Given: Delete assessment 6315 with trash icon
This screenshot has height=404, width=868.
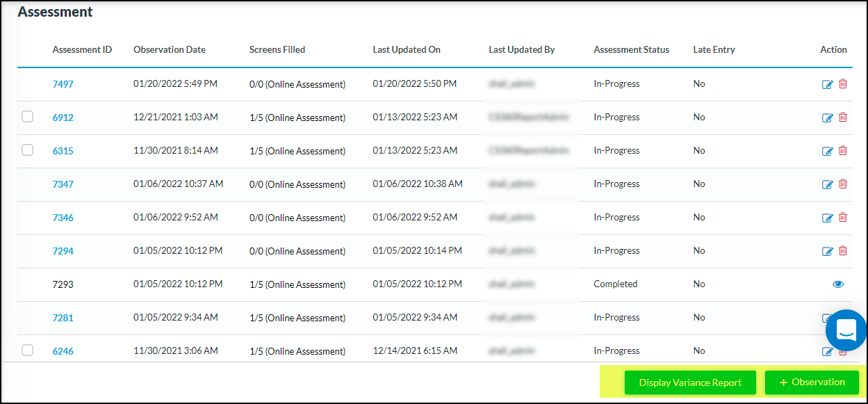Looking at the screenshot, I should pos(843,151).
